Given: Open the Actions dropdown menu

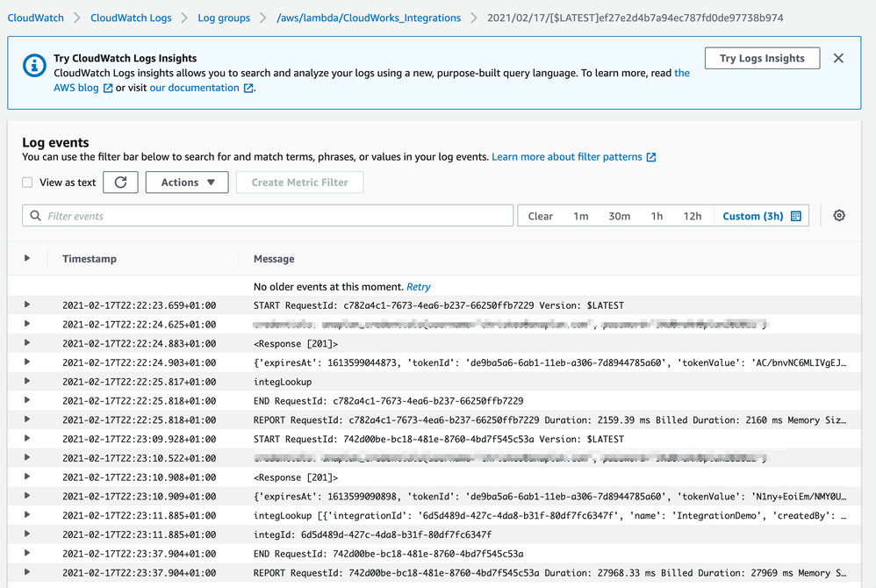Looking at the screenshot, I should coord(187,183).
